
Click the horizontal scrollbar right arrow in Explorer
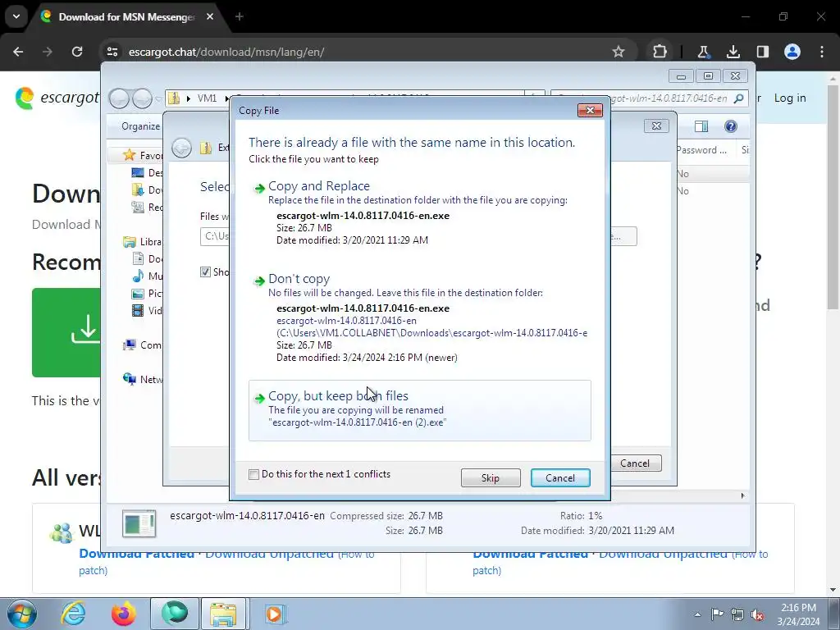[742, 495]
